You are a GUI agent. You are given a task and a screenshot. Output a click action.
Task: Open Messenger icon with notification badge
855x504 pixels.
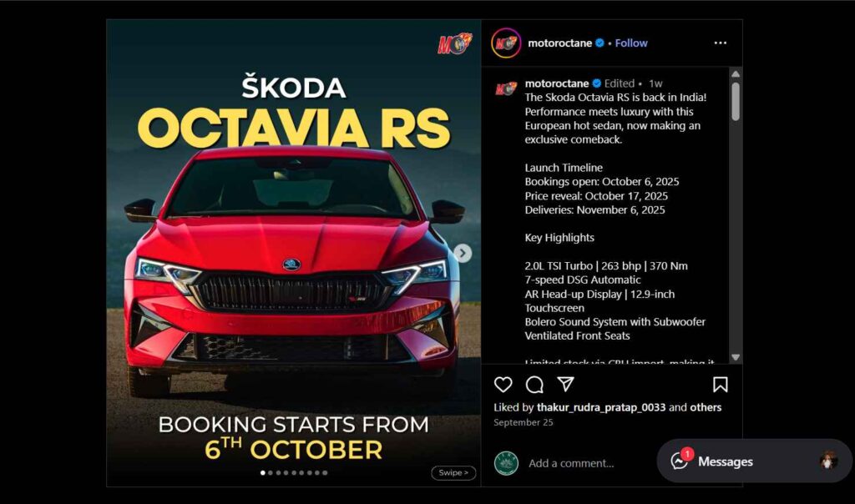click(680, 461)
